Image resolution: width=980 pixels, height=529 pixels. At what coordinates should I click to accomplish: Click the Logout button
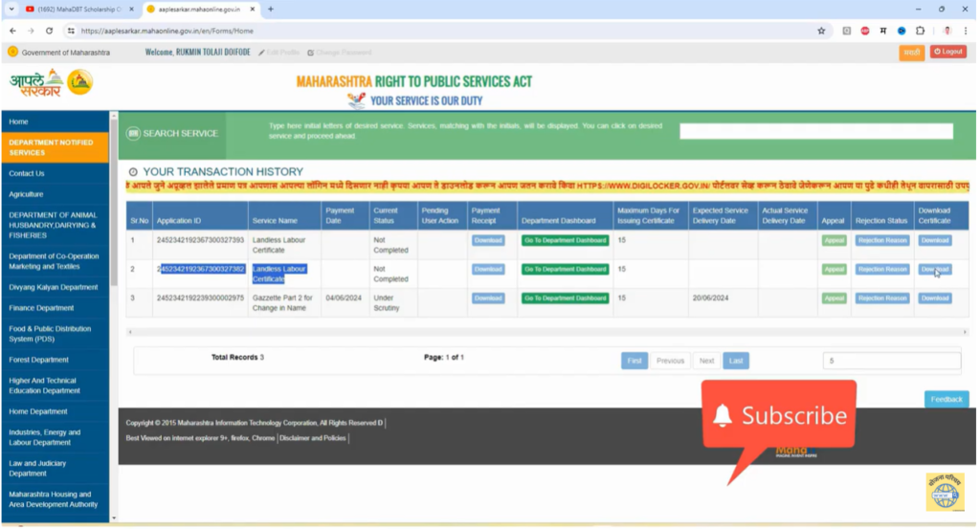[948, 52]
